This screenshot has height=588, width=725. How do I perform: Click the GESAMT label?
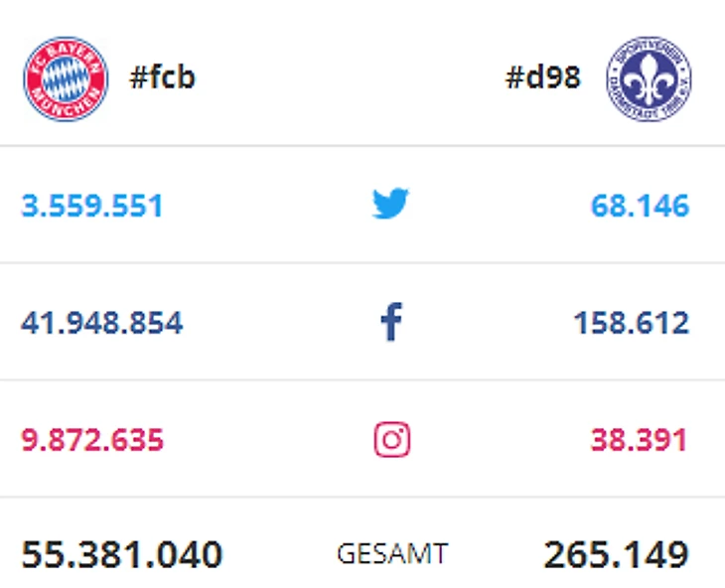coord(392,553)
